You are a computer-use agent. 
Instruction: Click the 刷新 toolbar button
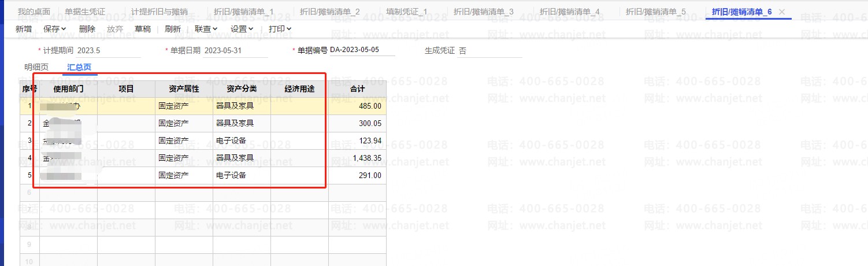[173, 28]
